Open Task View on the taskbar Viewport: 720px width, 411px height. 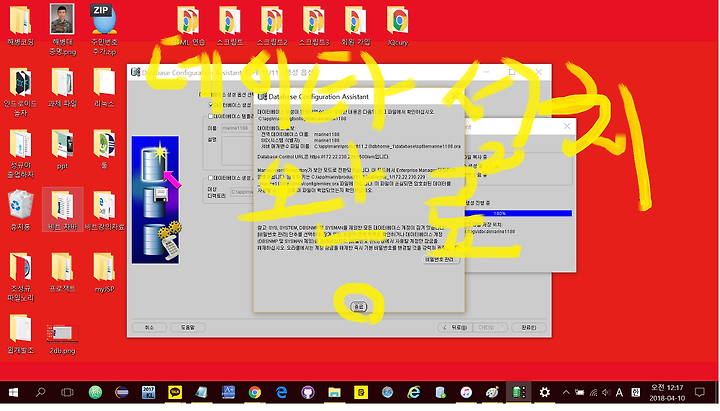pos(67,393)
